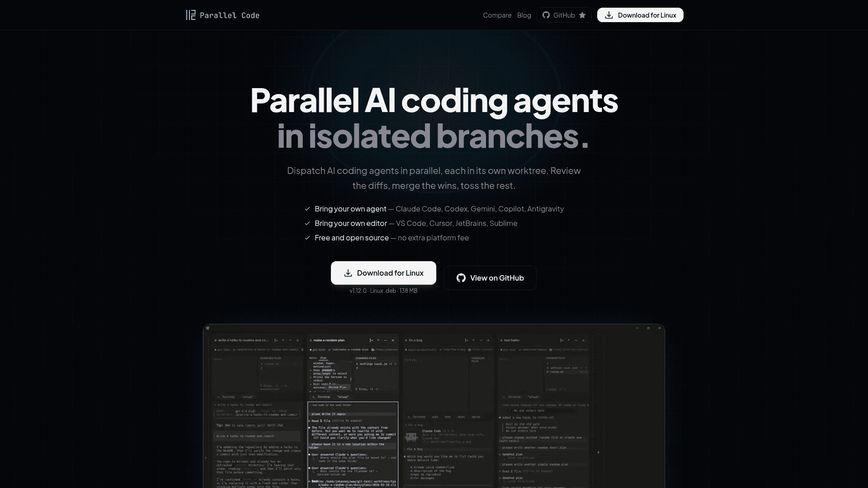868x488 pixels.
Task: Click octocat icon in View on GitHub
Action: pos(461,278)
